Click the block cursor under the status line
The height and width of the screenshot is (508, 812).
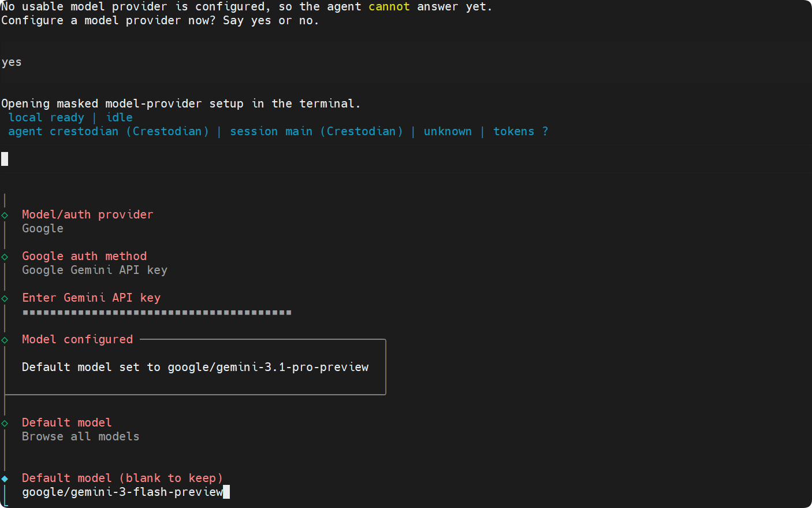5,159
